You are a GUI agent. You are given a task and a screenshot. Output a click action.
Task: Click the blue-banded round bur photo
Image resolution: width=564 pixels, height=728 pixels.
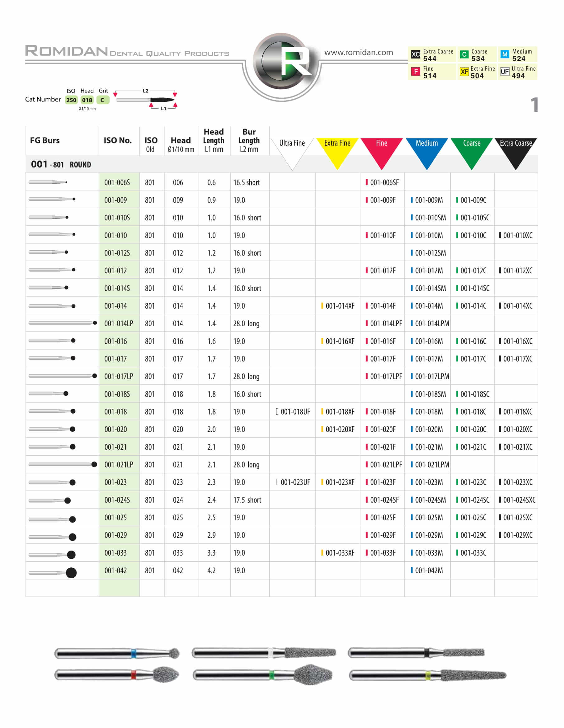pyautogui.click(x=117, y=654)
